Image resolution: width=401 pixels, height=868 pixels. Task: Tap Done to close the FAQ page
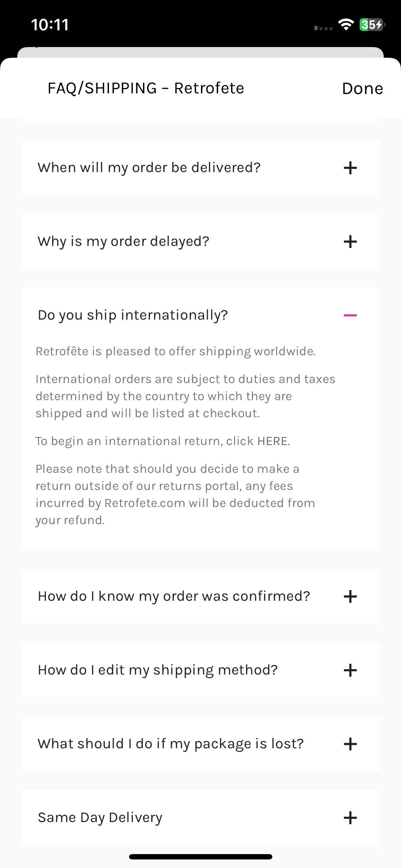click(363, 88)
